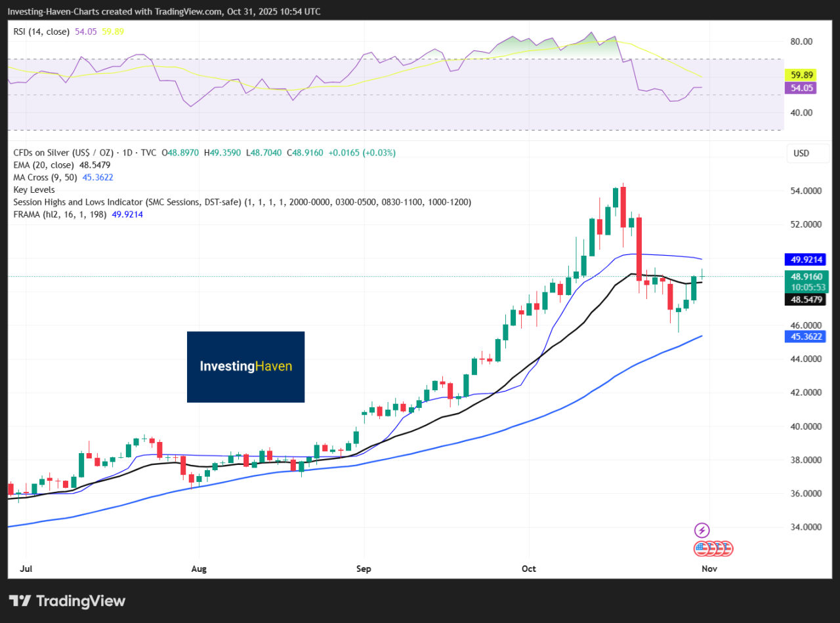Select the Key Levels indicator label

click(34, 190)
